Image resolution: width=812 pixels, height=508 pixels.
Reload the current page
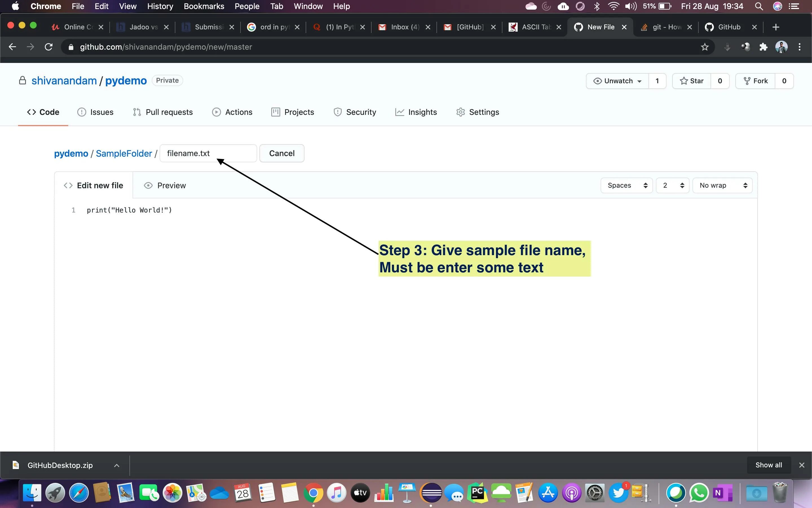pyautogui.click(x=49, y=47)
